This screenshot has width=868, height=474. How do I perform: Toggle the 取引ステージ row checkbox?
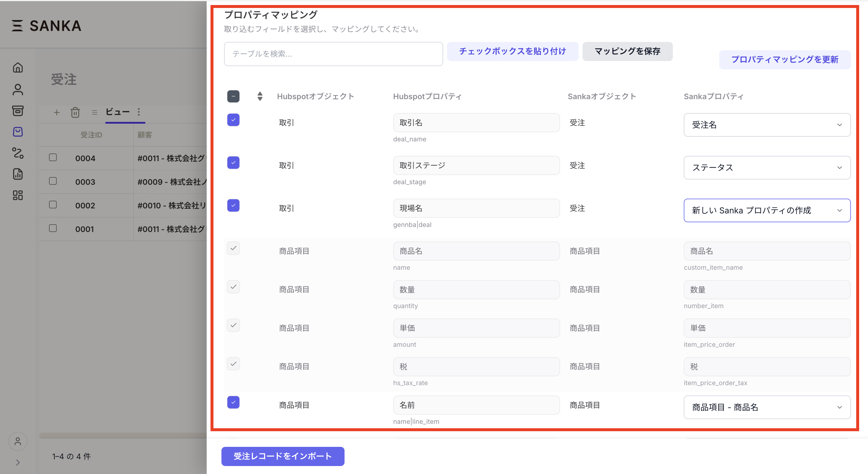pyautogui.click(x=233, y=163)
